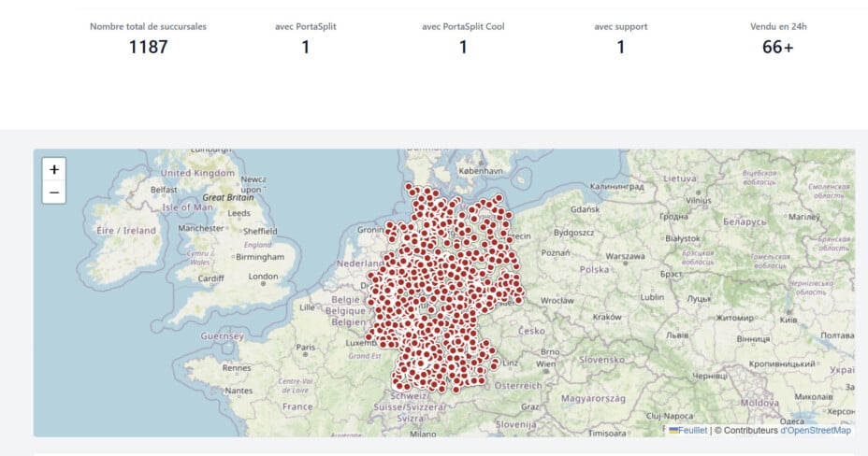
Task: Click the 'Vendu en 24h' label
Action: pyautogui.click(x=778, y=26)
